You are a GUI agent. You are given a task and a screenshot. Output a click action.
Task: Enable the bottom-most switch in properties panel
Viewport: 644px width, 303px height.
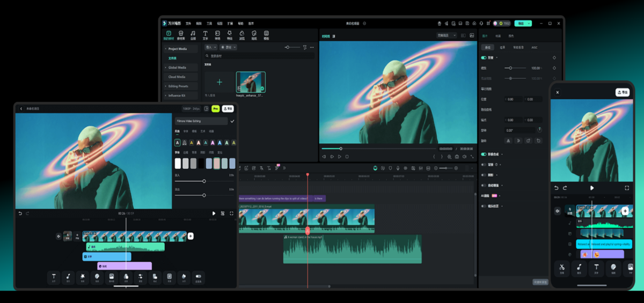(x=484, y=206)
